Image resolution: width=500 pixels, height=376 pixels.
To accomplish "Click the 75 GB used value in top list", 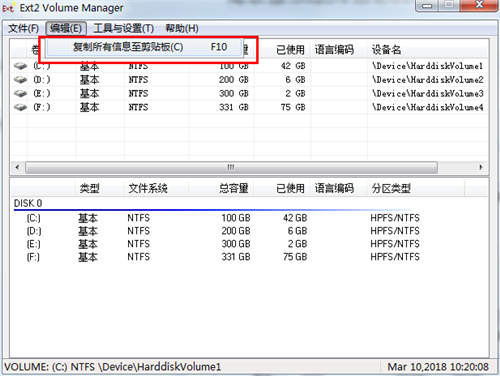I will click(x=293, y=107).
